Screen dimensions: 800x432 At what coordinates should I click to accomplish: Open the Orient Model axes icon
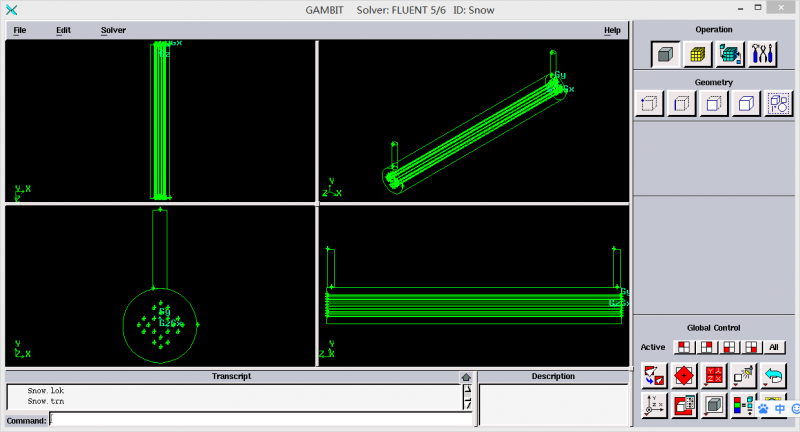[x=654, y=405]
